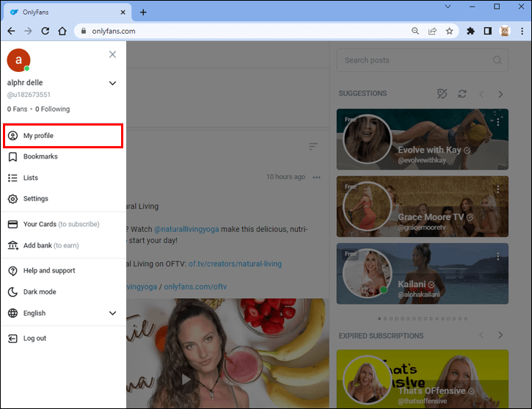The width and height of the screenshot is (532, 409).
Task: Open options menu on Kailani card
Action: (498, 256)
